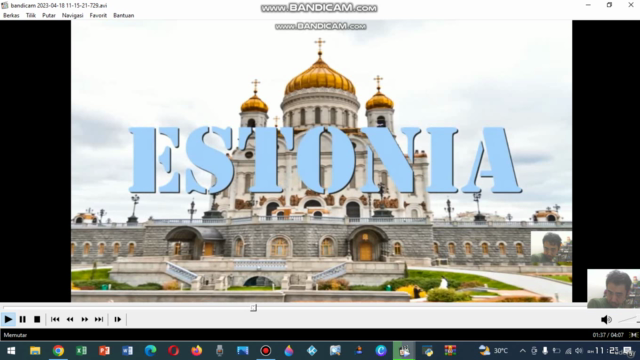Open the Windows Start menu

[x=11, y=351]
